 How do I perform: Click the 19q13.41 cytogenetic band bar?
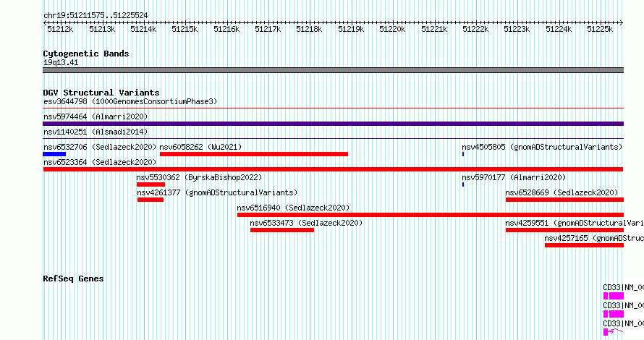(x=333, y=70)
